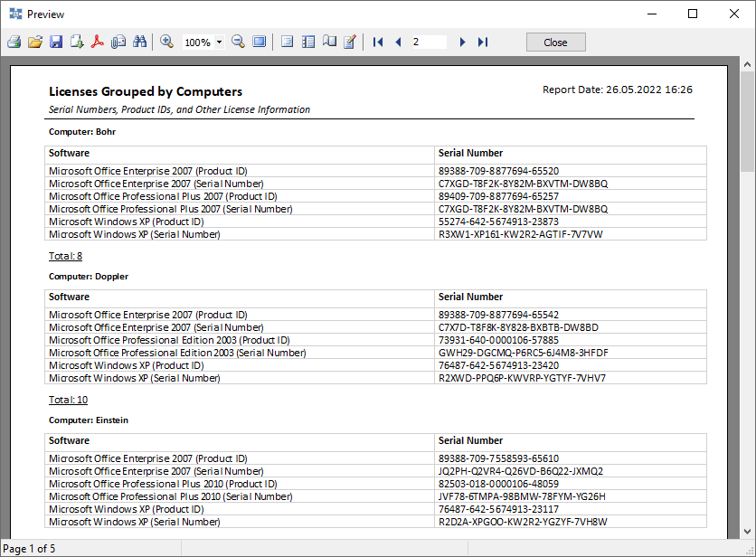This screenshot has width=756, height=557.
Task: Click serial JQ2PH-Q2VR4-Q26VD-B6Q22-JXMQ2
Action: (521, 471)
